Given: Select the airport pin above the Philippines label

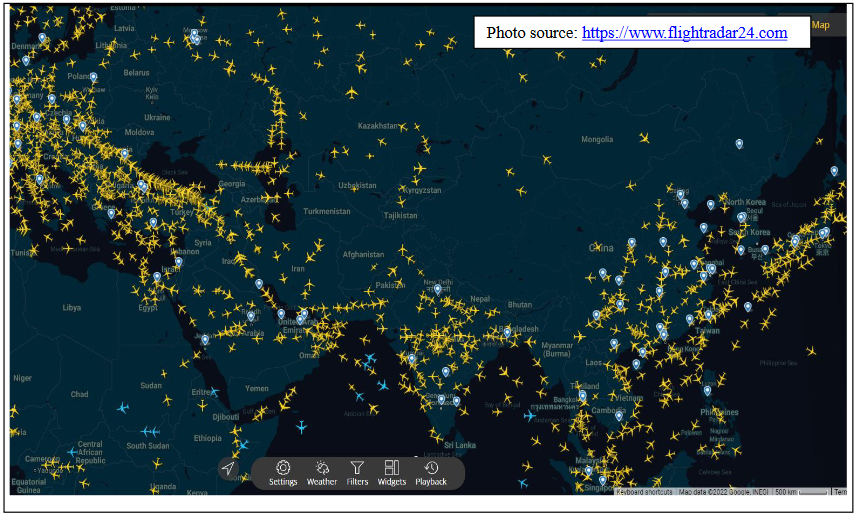Looking at the screenshot, I should (x=708, y=391).
